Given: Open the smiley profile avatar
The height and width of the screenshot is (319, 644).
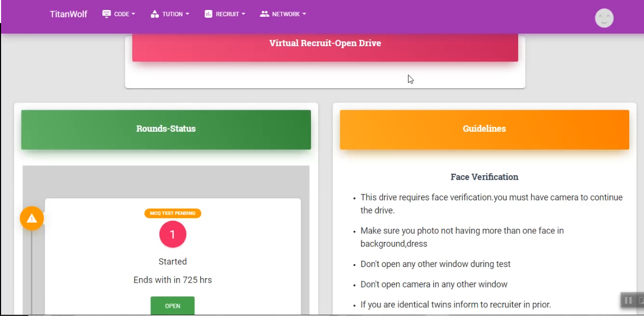Looking at the screenshot, I should tap(604, 18).
